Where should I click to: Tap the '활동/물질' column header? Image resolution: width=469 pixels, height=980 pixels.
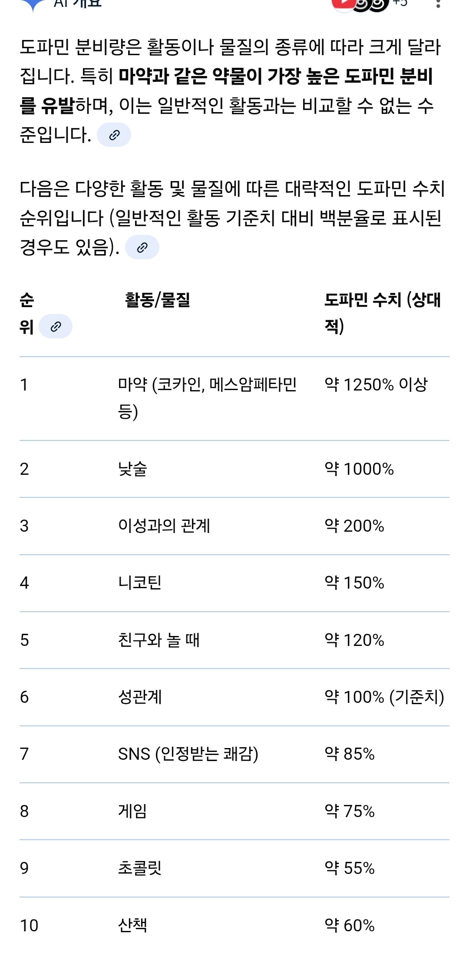pos(157,300)
